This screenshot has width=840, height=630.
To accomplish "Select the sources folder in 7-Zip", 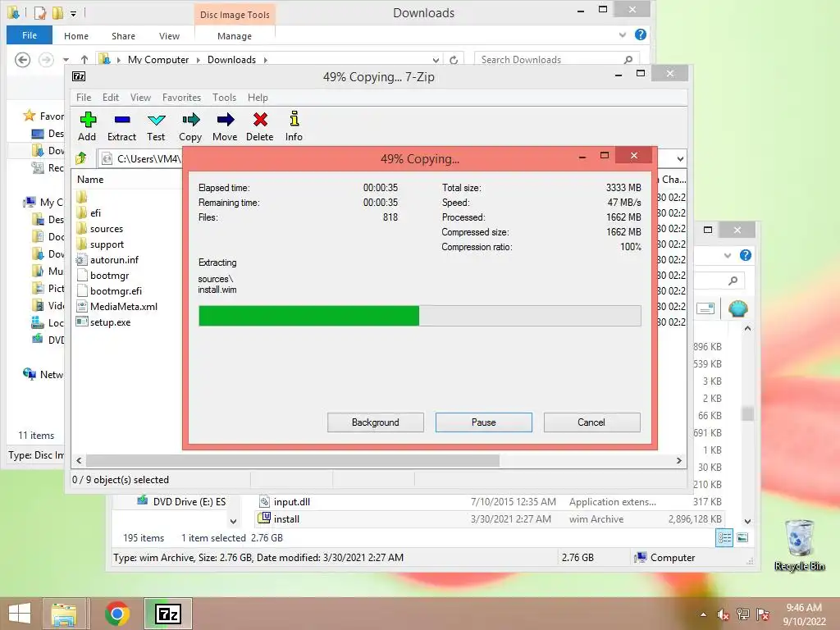I will (106, 229).
